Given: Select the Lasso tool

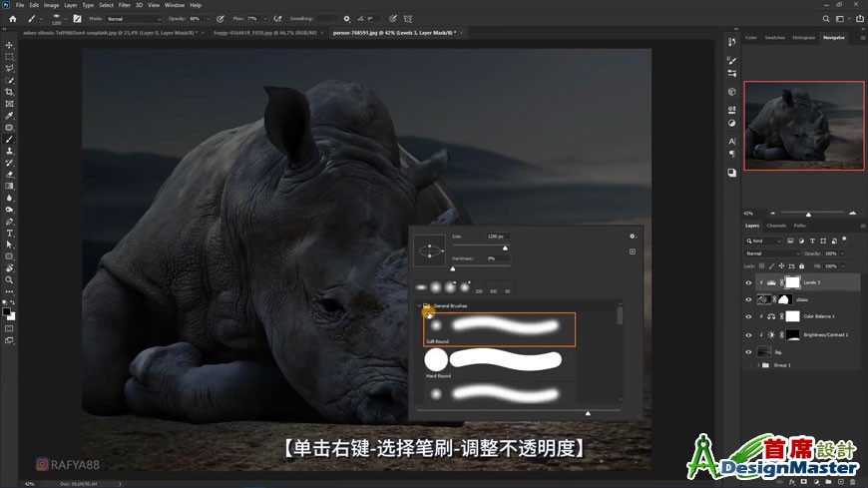Looking at the screenshot, I should tap(9, 68).
